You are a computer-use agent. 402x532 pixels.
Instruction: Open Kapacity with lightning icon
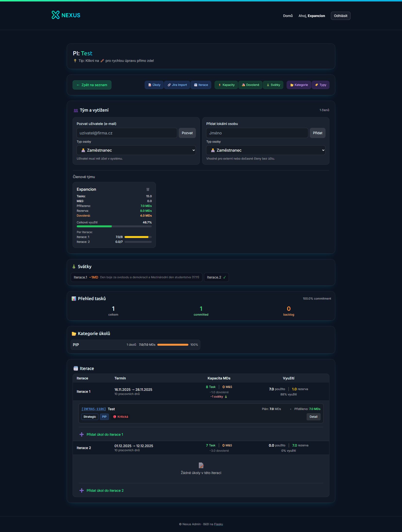pyautogui.click(x=226, y=85)
